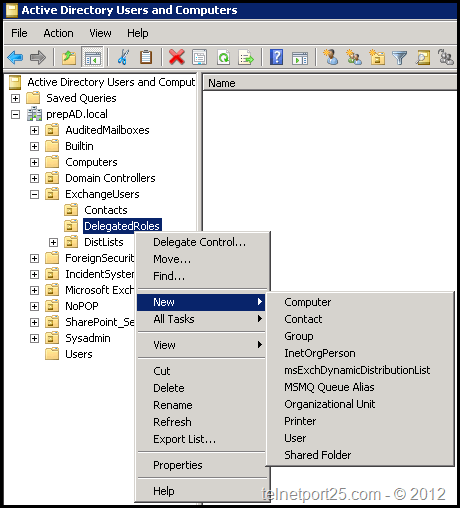Viewport: 460px width, 508px height.
Task: Click the Find objects magnifier icon
Action: 423,57
